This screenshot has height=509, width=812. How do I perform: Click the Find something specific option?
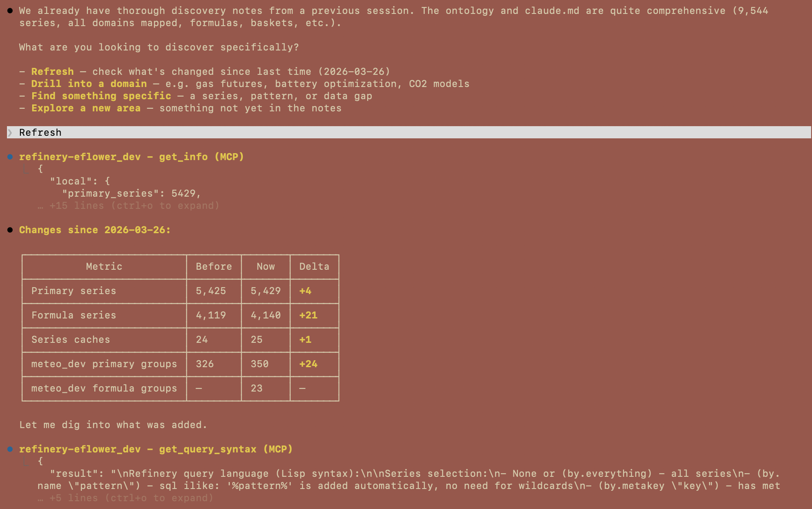click(101, 95)
